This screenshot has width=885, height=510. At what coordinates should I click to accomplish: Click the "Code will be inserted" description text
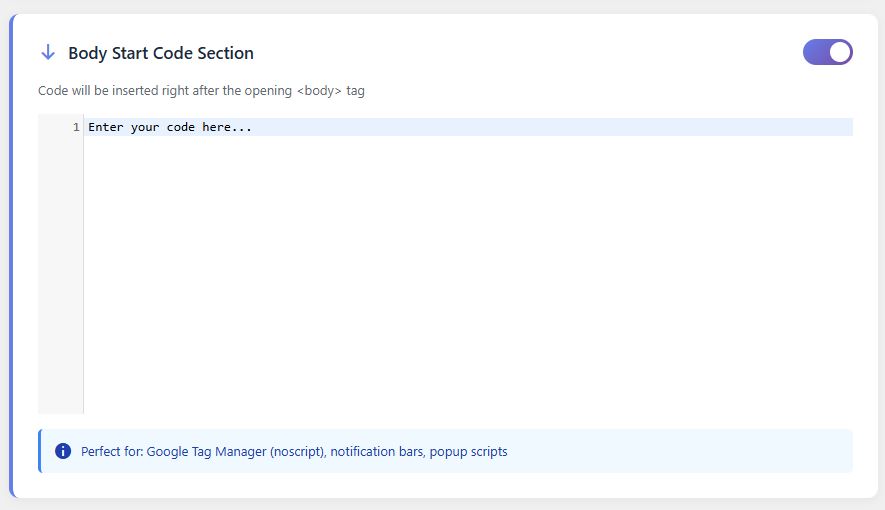tap(100, 91)
